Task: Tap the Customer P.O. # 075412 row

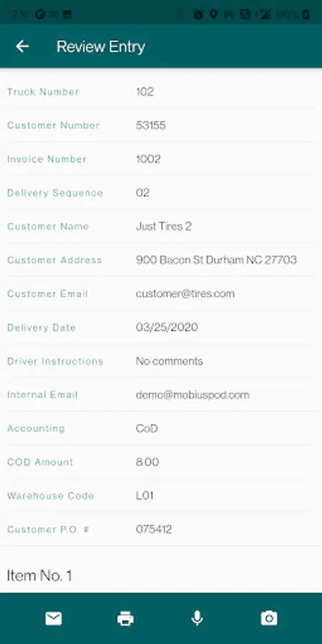Action: [161, 530]
